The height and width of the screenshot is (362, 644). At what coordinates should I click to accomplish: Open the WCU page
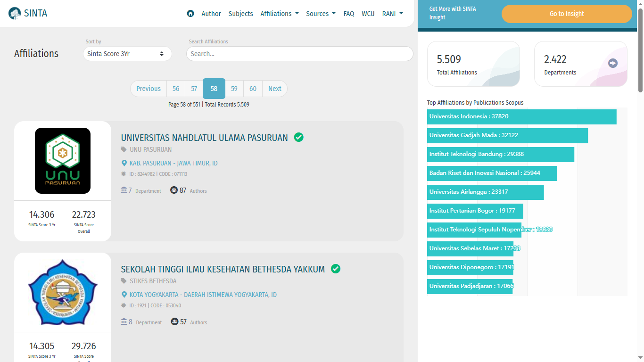[x=368, y=14]
